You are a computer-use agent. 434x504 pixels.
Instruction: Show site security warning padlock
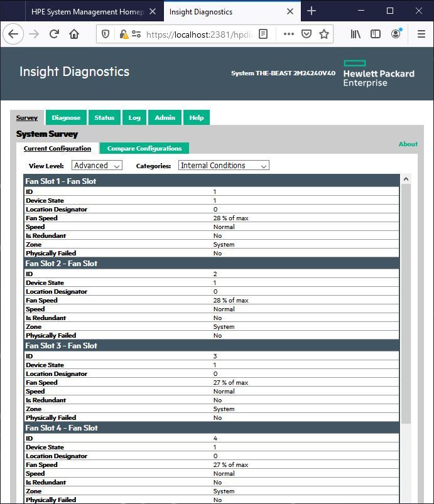(124, 34)
